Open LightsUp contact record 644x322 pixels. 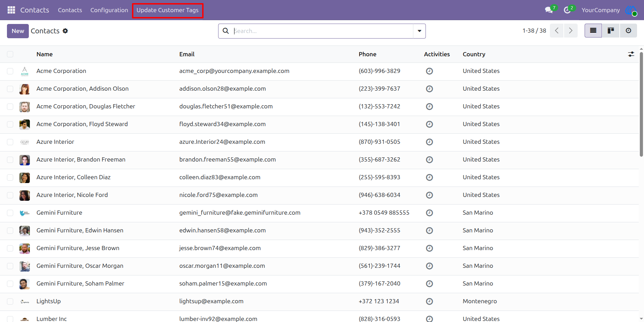point(49,301)
